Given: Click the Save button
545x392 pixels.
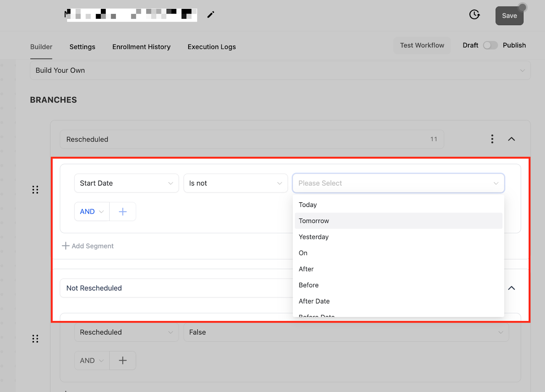Looking at the screenshot, I should tap(509, 16).
